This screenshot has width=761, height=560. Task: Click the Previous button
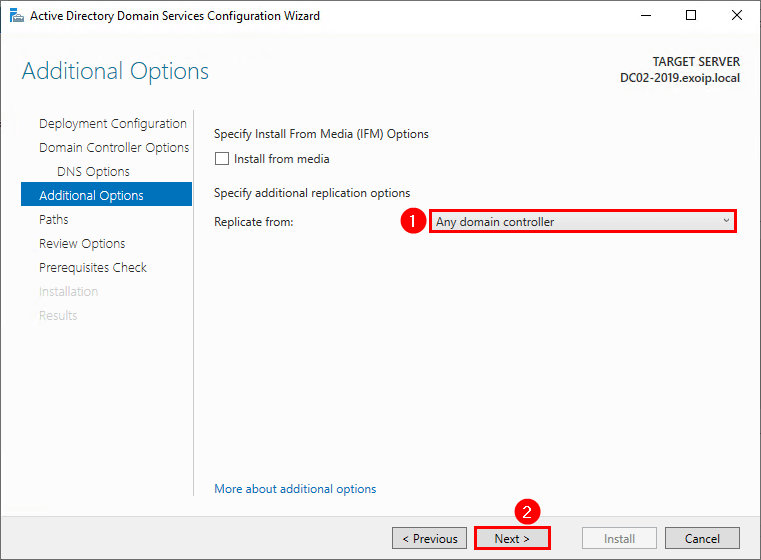[430, 538]
